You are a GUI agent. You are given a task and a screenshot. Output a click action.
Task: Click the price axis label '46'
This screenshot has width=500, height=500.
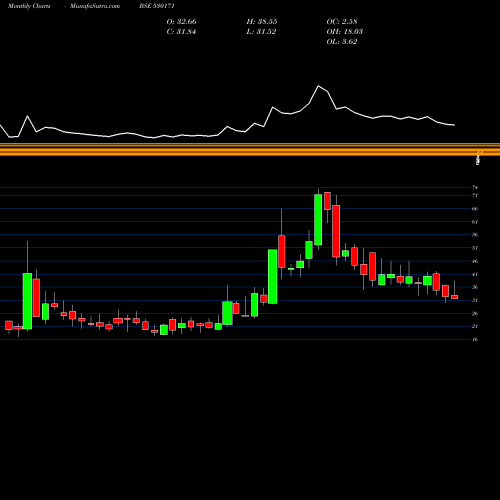click(475, 261)
